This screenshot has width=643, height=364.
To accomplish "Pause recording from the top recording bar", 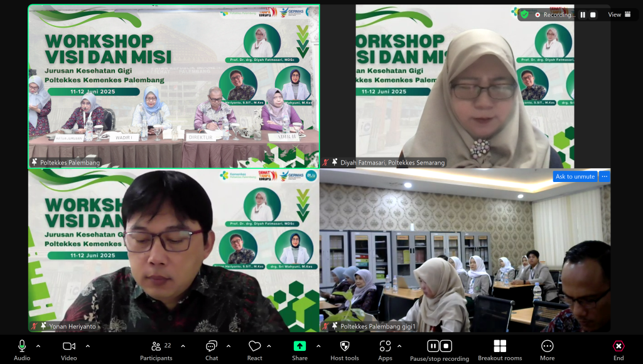I will coord(583,14).
